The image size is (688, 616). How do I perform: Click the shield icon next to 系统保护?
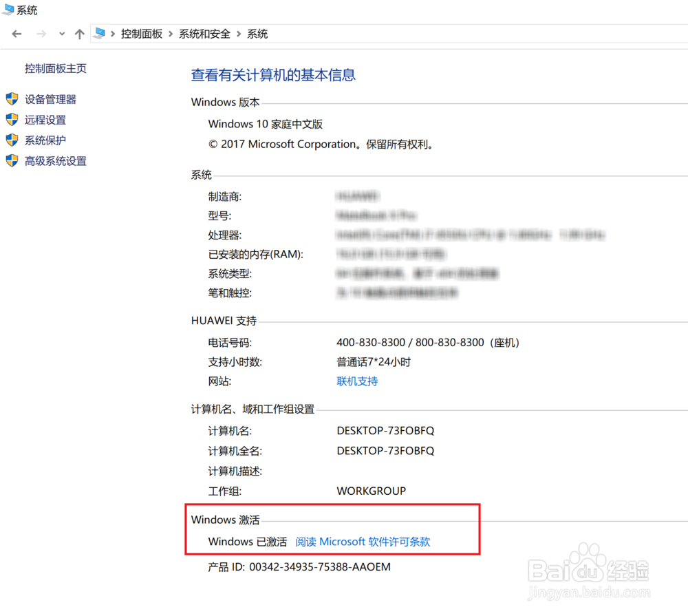pyautogui.click(x=12, y=140)
